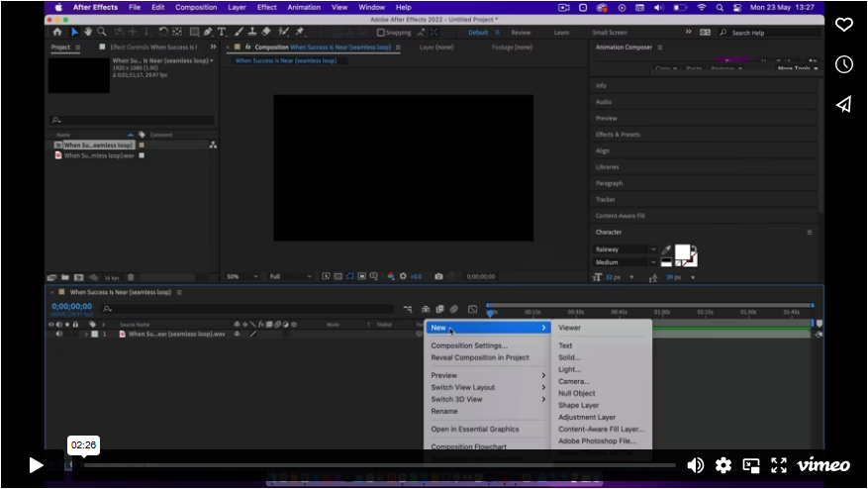This screenshot has width=868, height=489.
Task: Select the Rectangle shape tool
Action: coord(194,32)
